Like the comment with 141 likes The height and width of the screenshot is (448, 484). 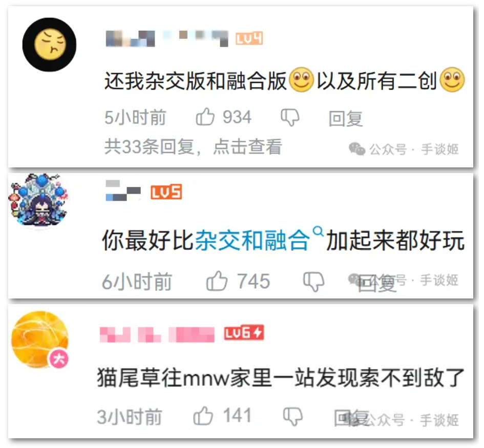[203, 416]
